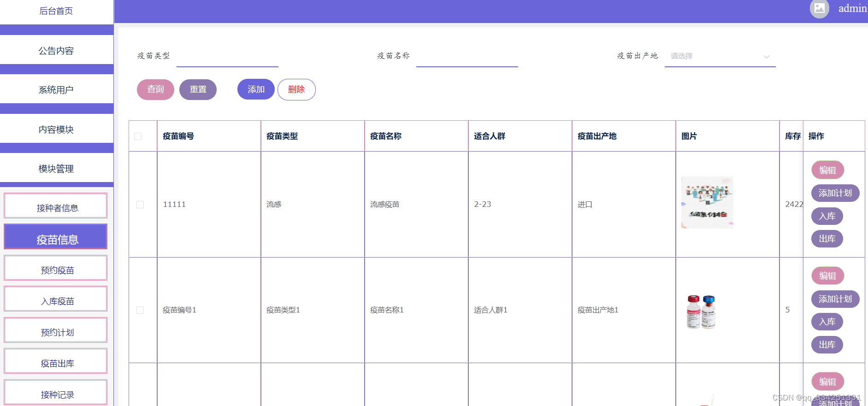The image size is (868, 406).
Task: Check the row checkbox for vaccine 11111
Action: point(140,205)
